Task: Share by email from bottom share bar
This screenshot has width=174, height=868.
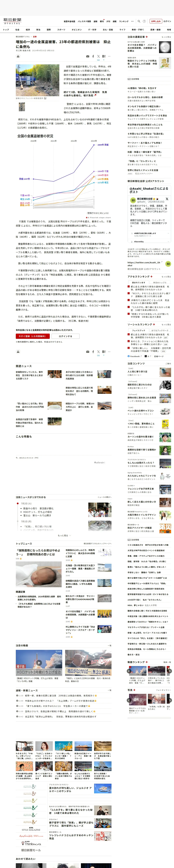Action: click(x=88, y=352)
